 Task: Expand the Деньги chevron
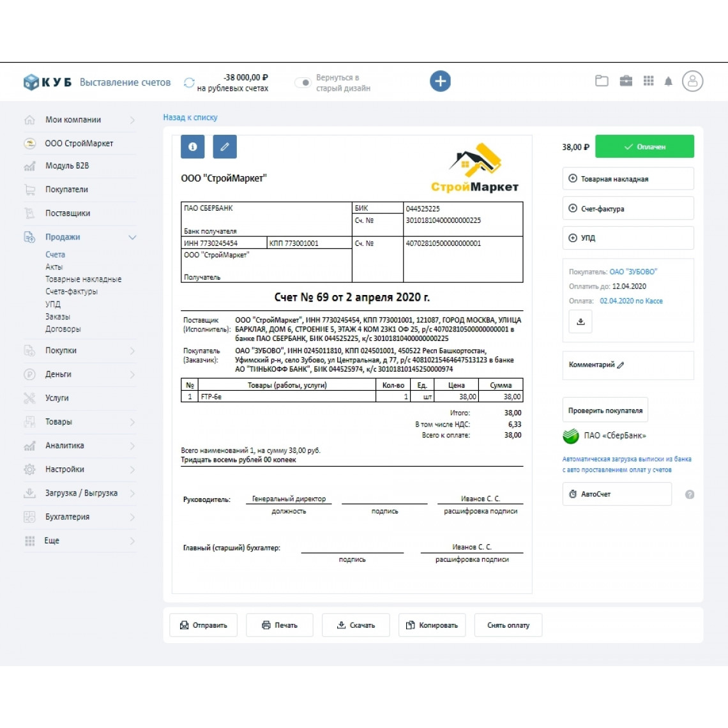(x=132, y=375)
